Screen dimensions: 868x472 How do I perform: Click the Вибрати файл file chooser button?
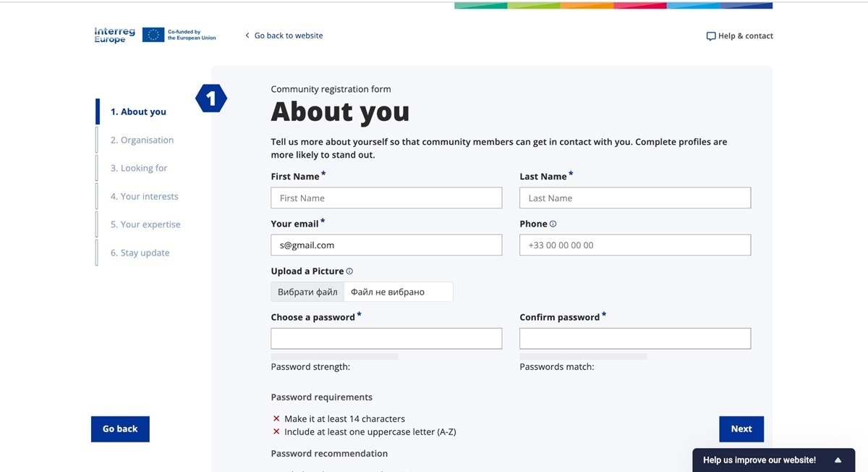[307, 292]
